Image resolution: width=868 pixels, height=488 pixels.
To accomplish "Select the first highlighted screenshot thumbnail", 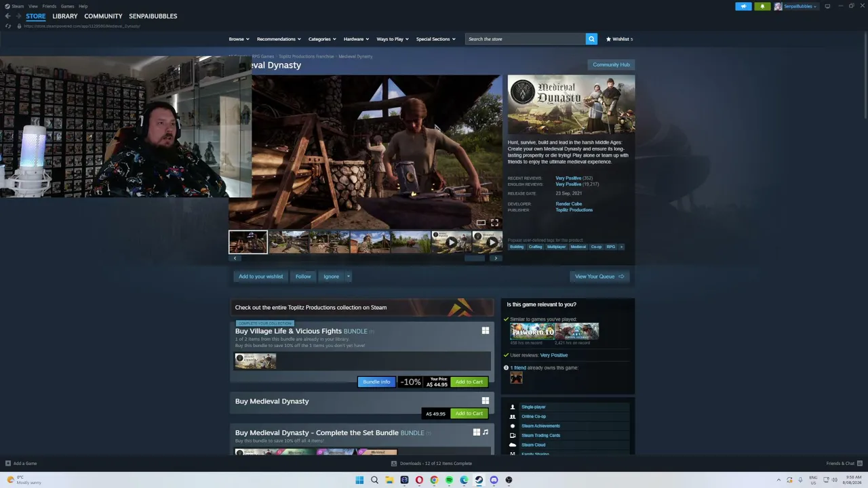I will click(x=248, y=242).
